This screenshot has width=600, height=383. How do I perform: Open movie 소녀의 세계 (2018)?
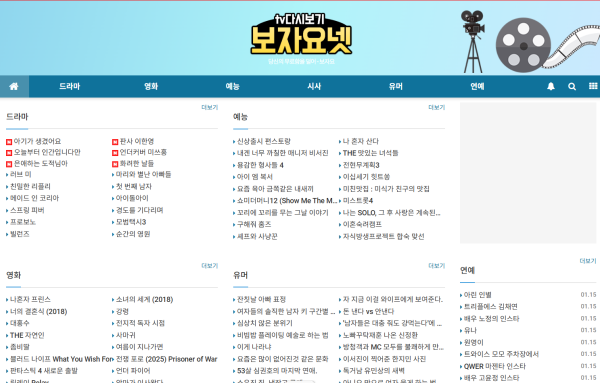144,300
